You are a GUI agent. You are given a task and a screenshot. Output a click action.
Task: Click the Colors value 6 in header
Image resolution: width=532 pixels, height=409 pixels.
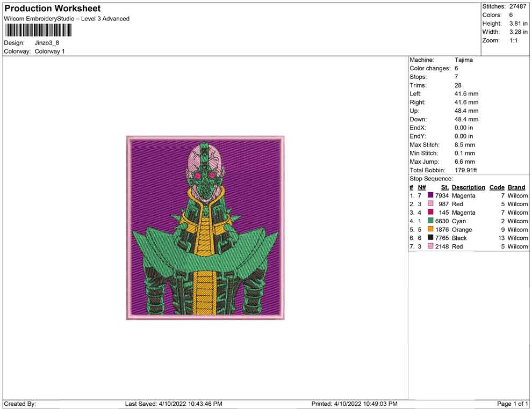click(x=511, y=15)
